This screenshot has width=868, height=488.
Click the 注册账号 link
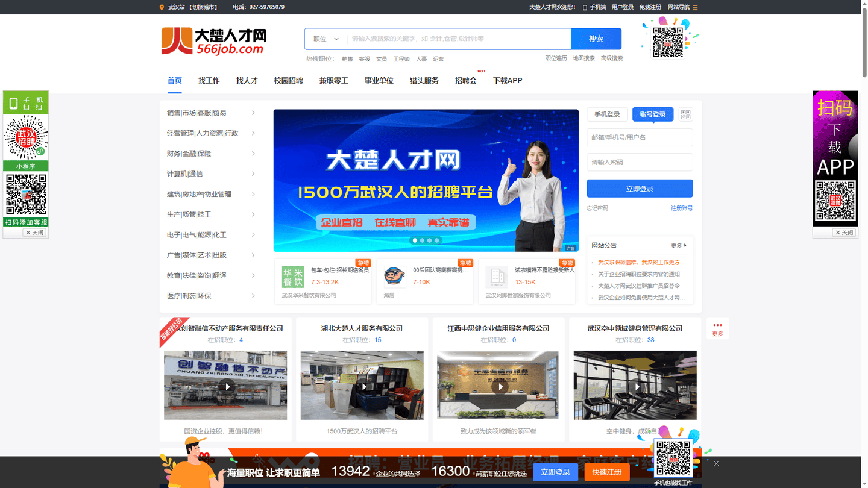(x=682, y=208)
